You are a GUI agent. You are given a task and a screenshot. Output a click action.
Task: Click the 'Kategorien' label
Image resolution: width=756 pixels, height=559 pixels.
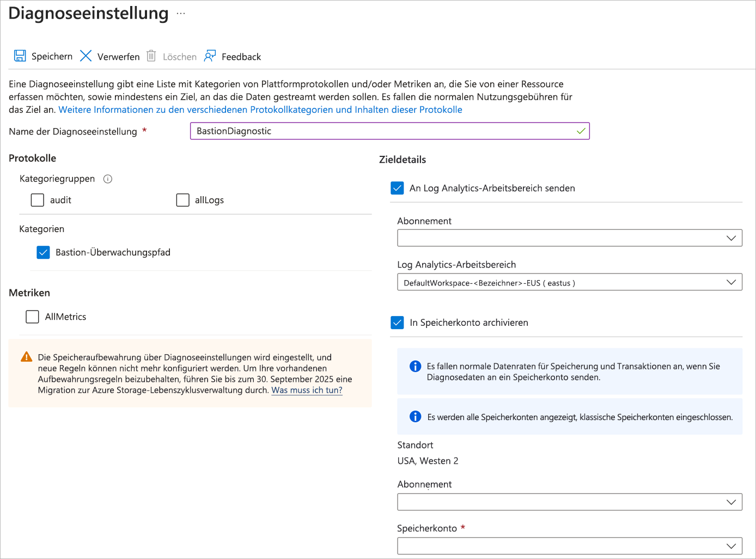coord(42,229)
